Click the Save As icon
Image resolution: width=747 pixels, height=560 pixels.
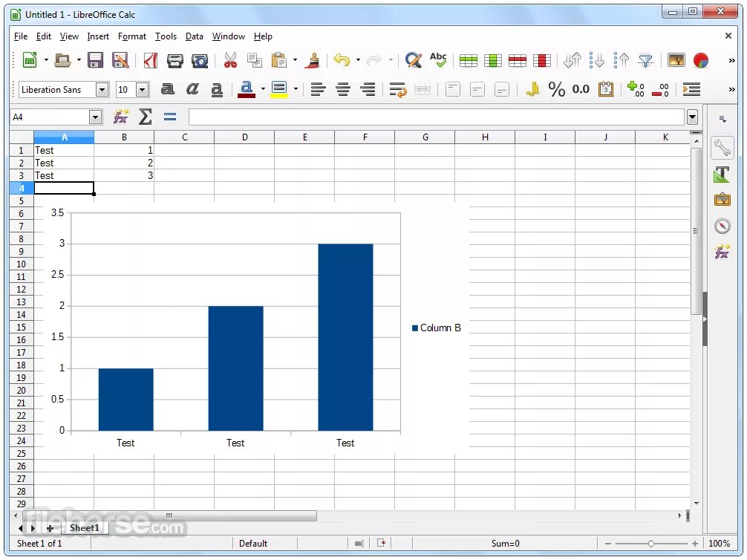[120, 60]
